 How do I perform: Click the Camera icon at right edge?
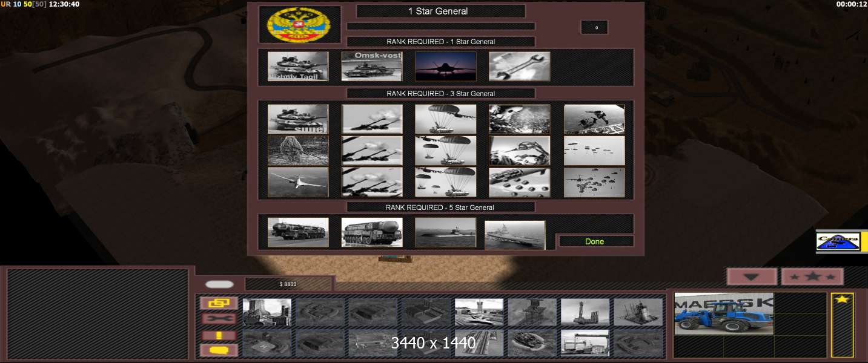838,241
